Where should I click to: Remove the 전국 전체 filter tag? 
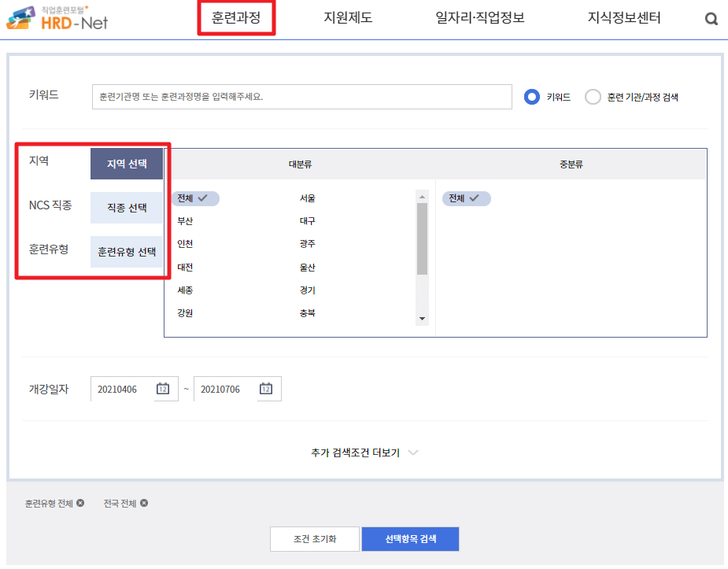coord(144,503)
